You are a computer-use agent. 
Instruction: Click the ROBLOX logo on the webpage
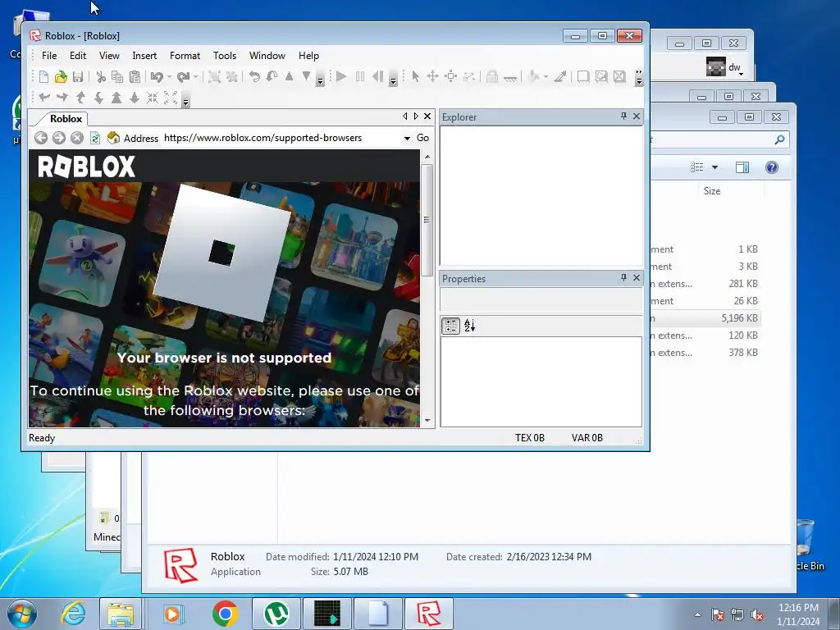86,167
